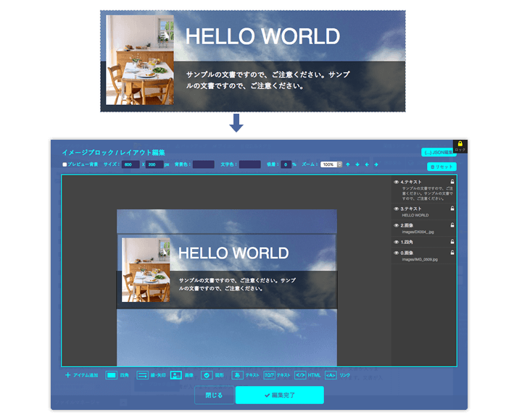
Task: Open the 背景色 background color swatch
Action: 203,164
